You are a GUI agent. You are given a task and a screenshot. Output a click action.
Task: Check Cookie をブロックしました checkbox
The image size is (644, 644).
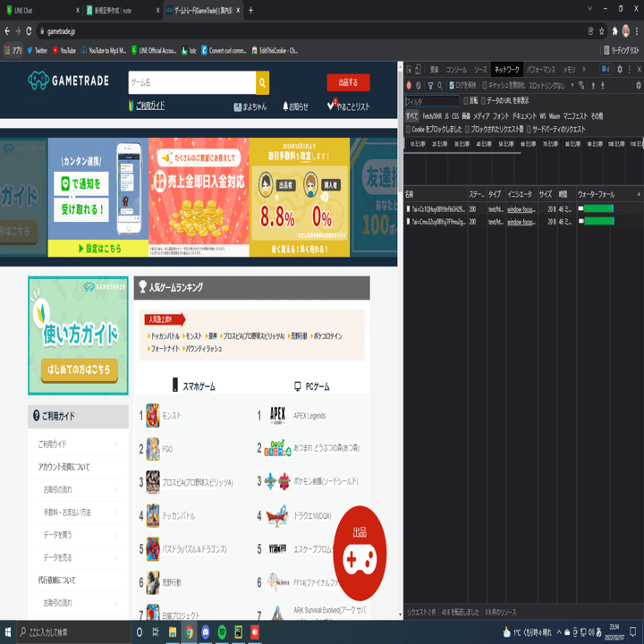(408, 130)
